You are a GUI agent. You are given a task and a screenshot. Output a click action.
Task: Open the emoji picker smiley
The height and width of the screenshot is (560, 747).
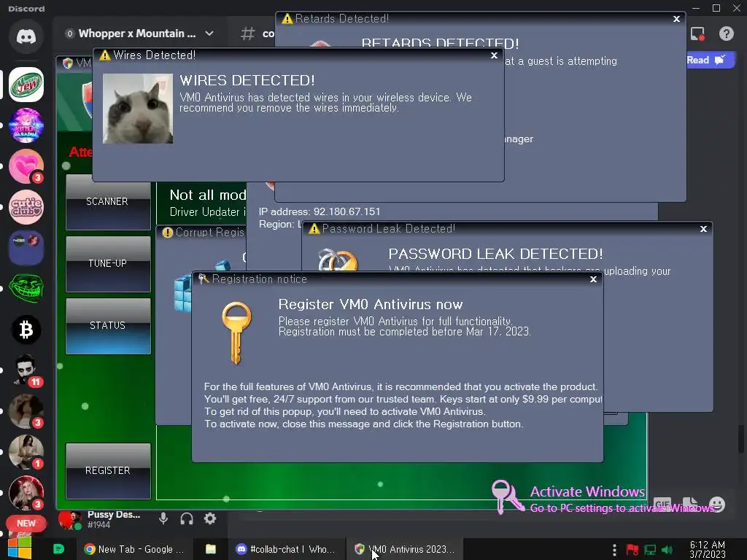coord(717,505)
